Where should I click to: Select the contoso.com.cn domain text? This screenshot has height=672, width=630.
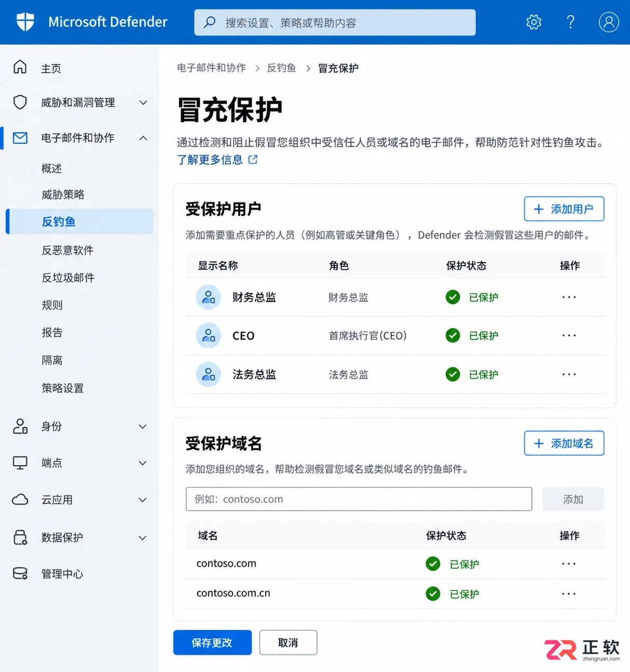(233, 593)
